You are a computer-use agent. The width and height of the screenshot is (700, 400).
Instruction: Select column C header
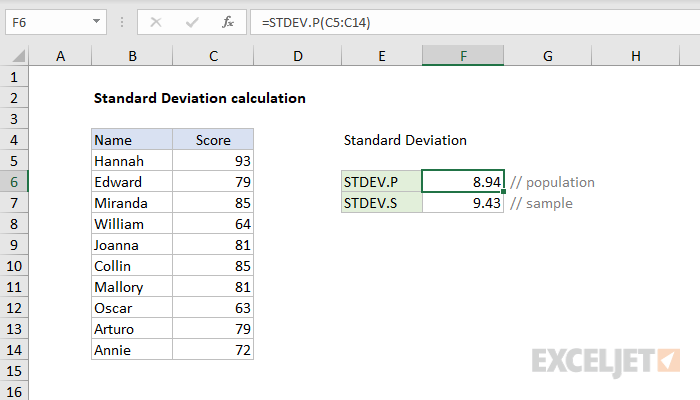213,57
